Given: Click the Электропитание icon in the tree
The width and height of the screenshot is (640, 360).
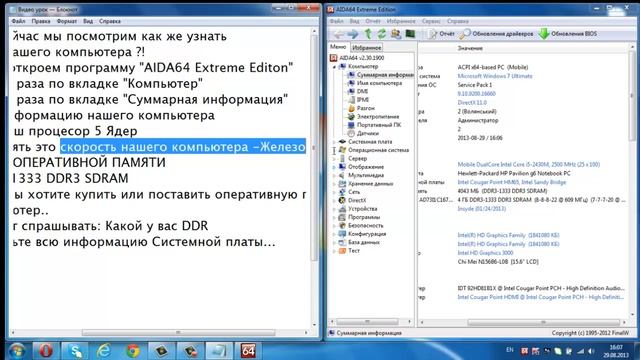Looking at the screenshot, I should click(x=351, y=117).
